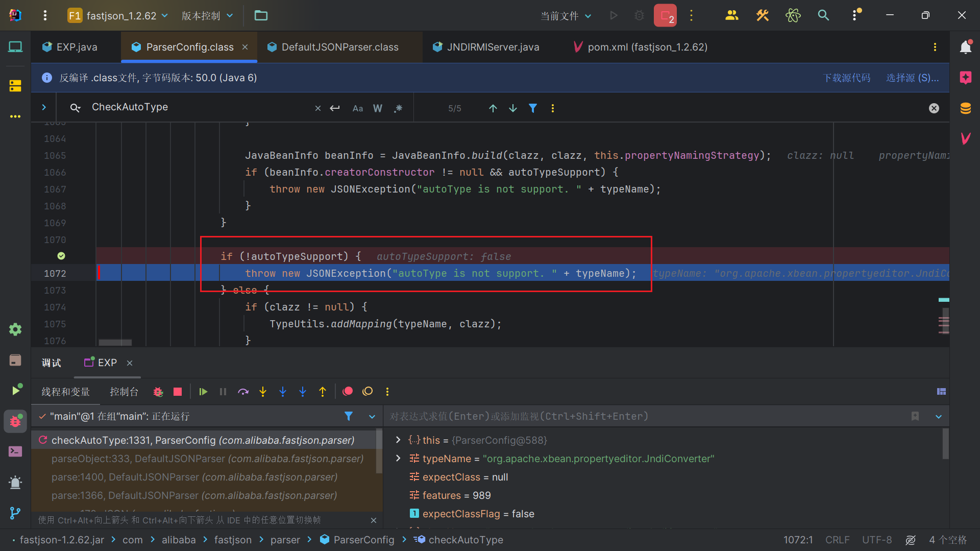Image resolution: width=980 pixels, height=551 pixels.
Task: Toggle thread frames filter icon
Action: click(349, 416)
